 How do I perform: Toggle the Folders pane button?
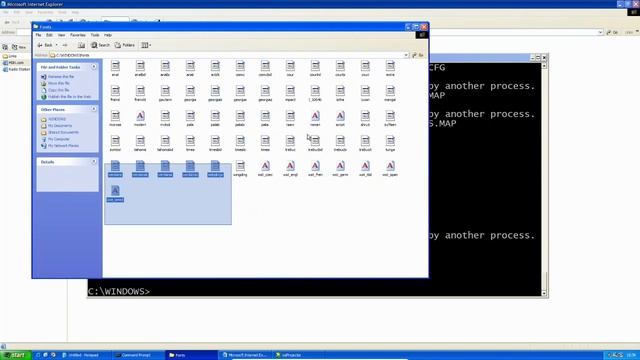(124, 45)
